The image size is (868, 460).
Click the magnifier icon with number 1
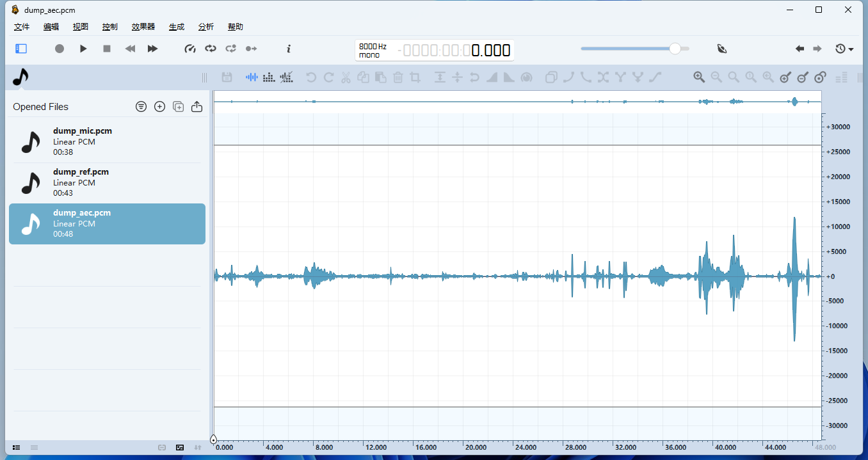751,77
